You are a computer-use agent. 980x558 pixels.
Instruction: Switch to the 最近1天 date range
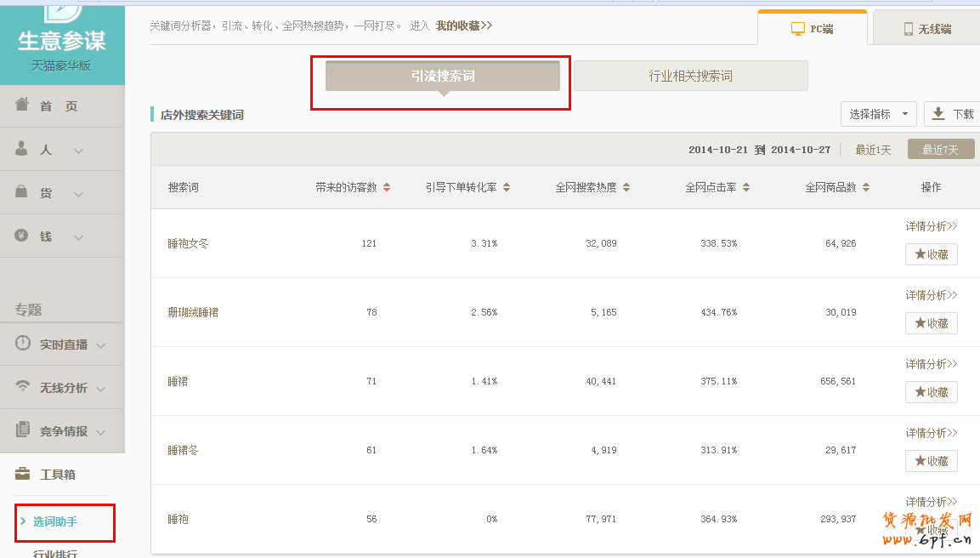click(873, 150)
